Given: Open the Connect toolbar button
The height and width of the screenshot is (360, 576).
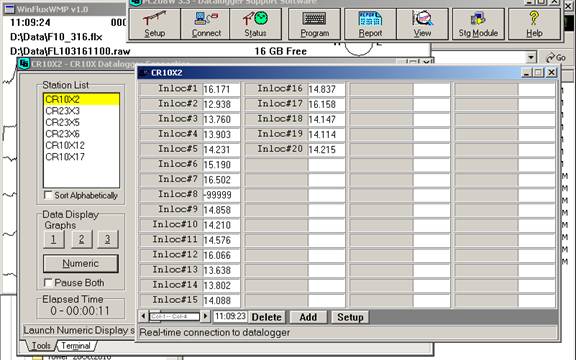Looking at the screenshot, I should [206, 24].
